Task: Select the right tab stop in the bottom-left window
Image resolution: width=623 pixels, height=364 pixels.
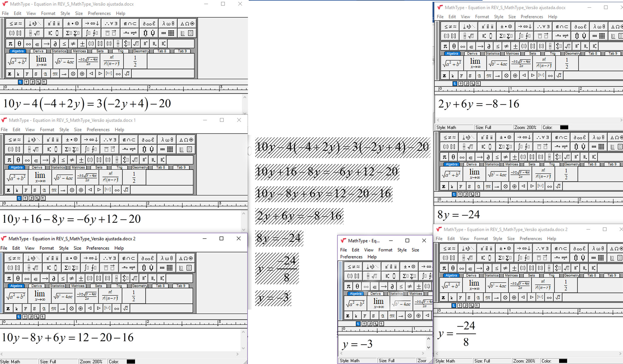Action: [x=31, y=317]
